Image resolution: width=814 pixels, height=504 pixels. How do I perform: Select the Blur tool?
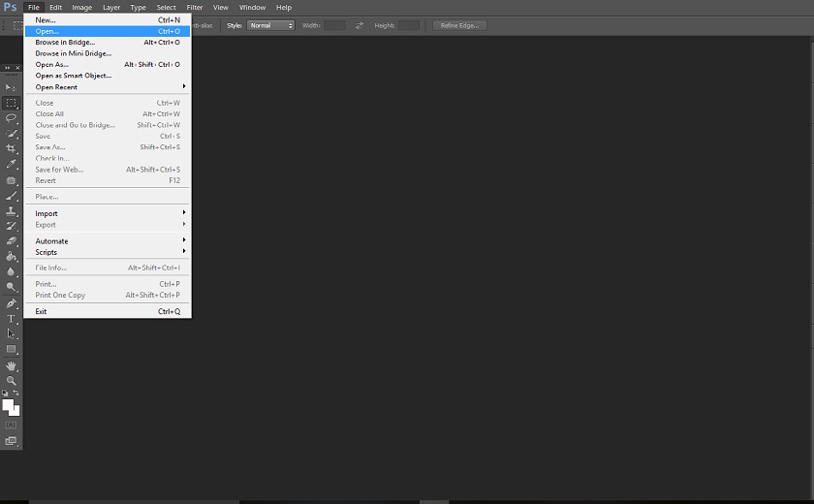[x=11, y=271]
